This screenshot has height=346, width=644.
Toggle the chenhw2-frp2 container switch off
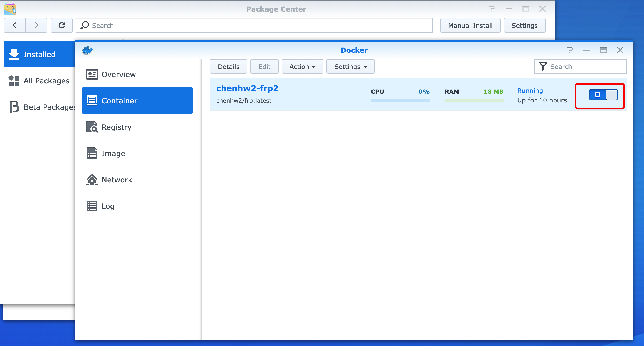click(603, 95)
